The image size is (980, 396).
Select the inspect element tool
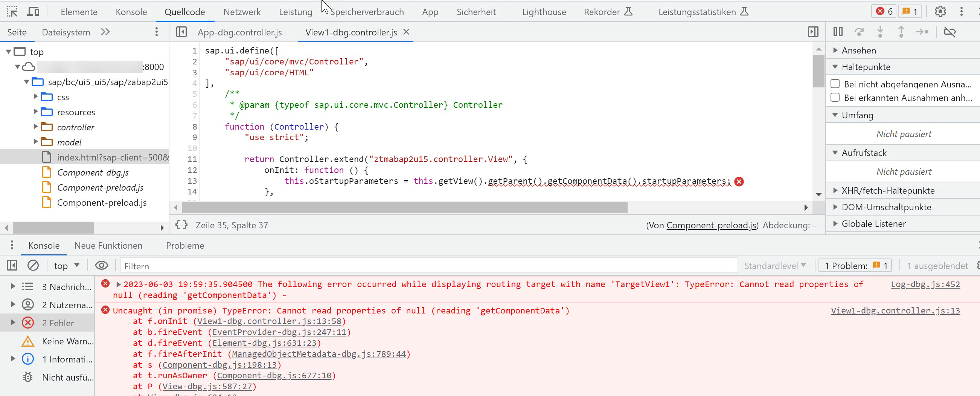coord(12,11)
